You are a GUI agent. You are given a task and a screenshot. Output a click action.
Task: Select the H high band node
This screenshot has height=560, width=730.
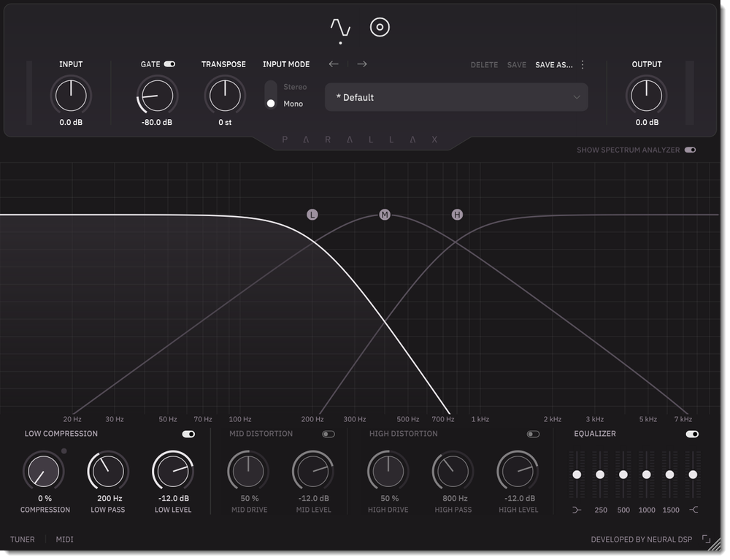point(457,215)
